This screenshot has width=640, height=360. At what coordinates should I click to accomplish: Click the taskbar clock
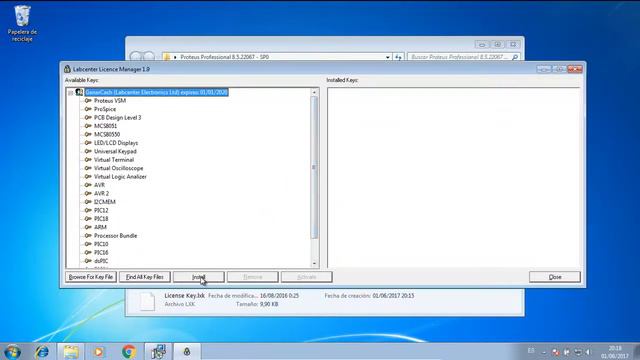tap(615, 352)
